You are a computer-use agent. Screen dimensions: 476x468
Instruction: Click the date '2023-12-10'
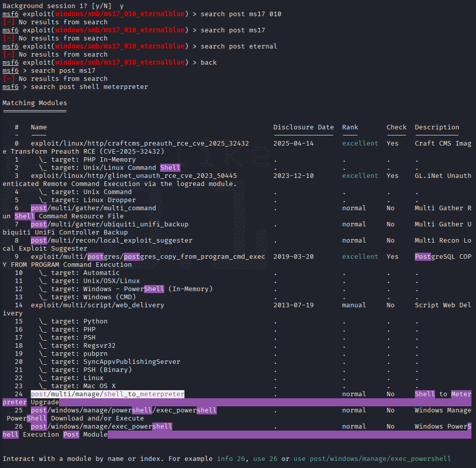tap(294, 176)
